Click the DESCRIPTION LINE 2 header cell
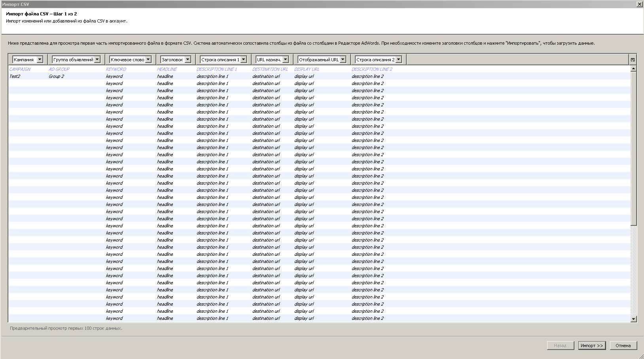644x359 pixels. (x=372, y=69)
